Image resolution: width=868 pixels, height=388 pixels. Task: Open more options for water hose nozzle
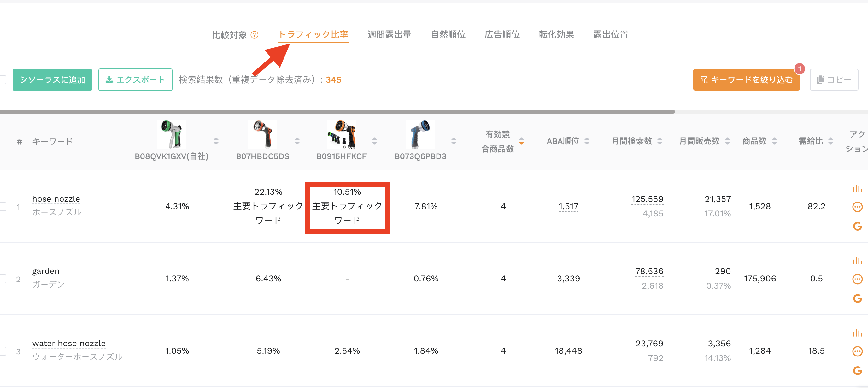[857, 351]
